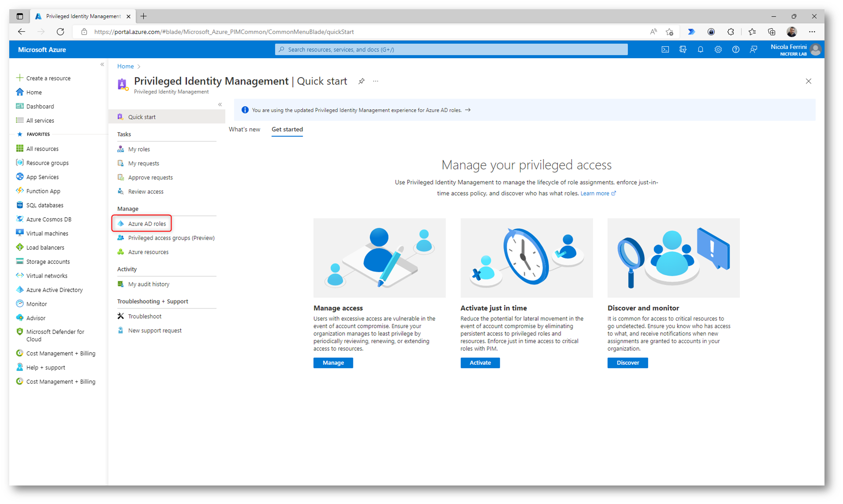Open App Services favorite
Screen dimensions: 843x504
tap(42, 177)
